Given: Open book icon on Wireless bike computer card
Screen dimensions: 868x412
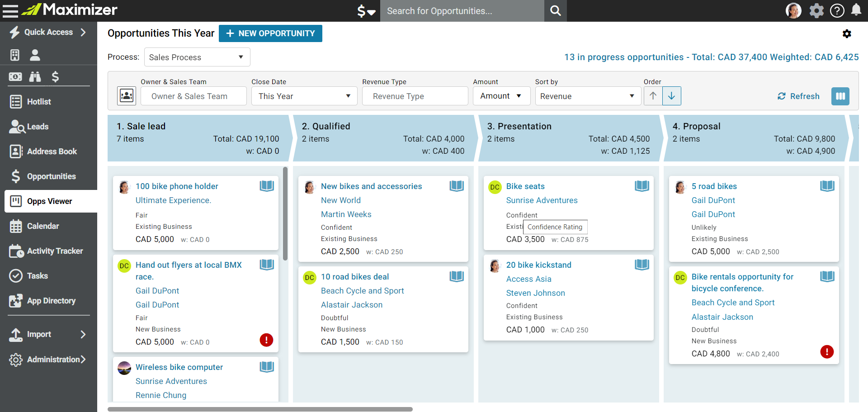Looking at the screenshot, I should [267, 367].
